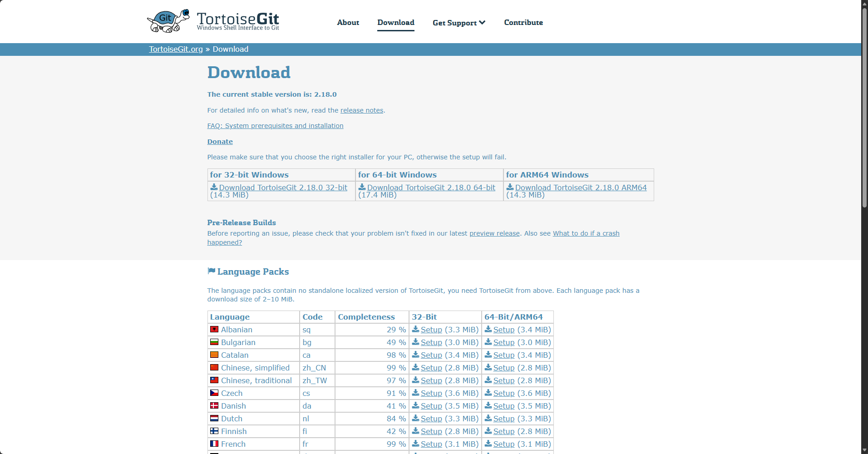Click the Language Packs heading text
The height and width of the screenshot is (454, 868).
(x=253, y=271)
